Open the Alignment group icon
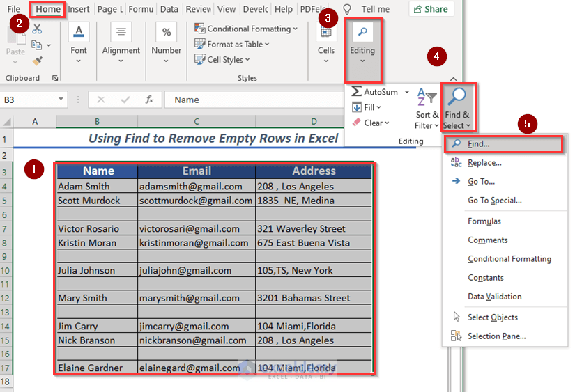This screenshot has height=392, width=575. [121, 32]
